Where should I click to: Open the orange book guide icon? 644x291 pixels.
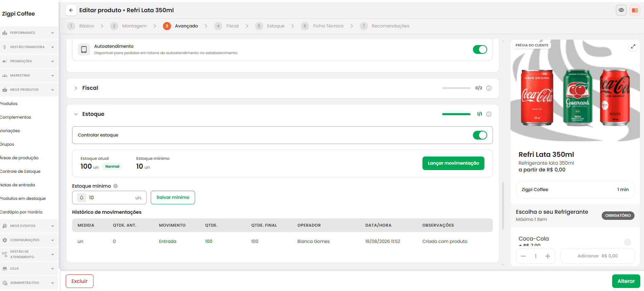tap(635, 10)
